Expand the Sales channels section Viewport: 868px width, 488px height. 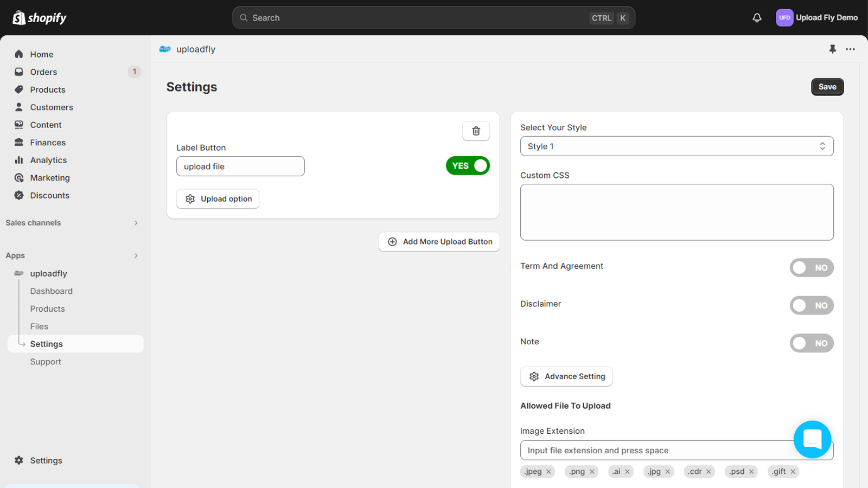point(136,223)
